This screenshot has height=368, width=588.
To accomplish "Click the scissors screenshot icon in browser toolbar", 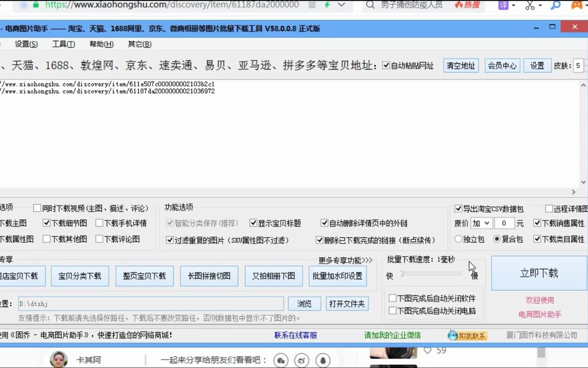I will [x=531, y=6].
